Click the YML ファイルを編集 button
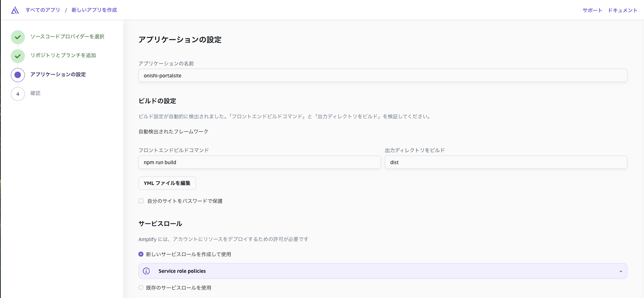This screenshot has height=298, width=644. tap(167, 183)
